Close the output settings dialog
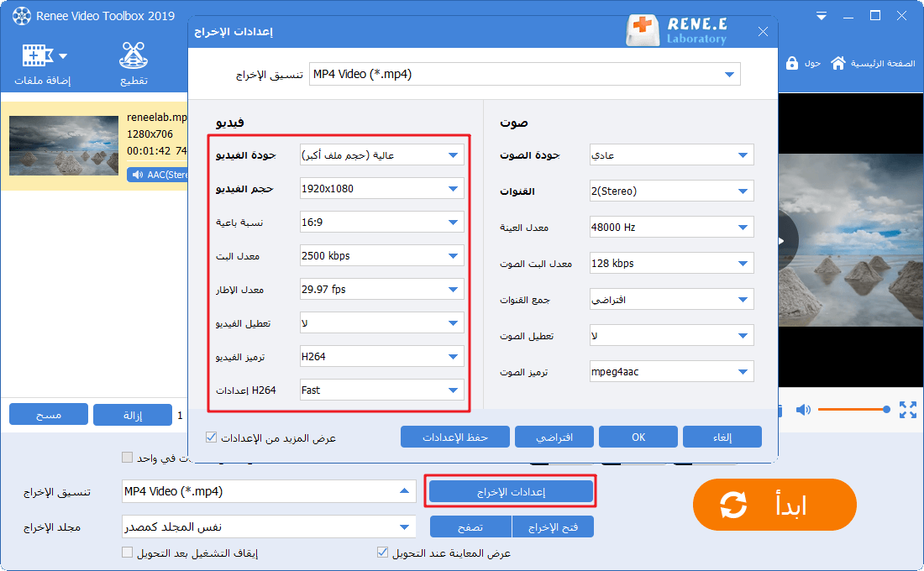This screenshot has width=924, height=571. [763, 31]
